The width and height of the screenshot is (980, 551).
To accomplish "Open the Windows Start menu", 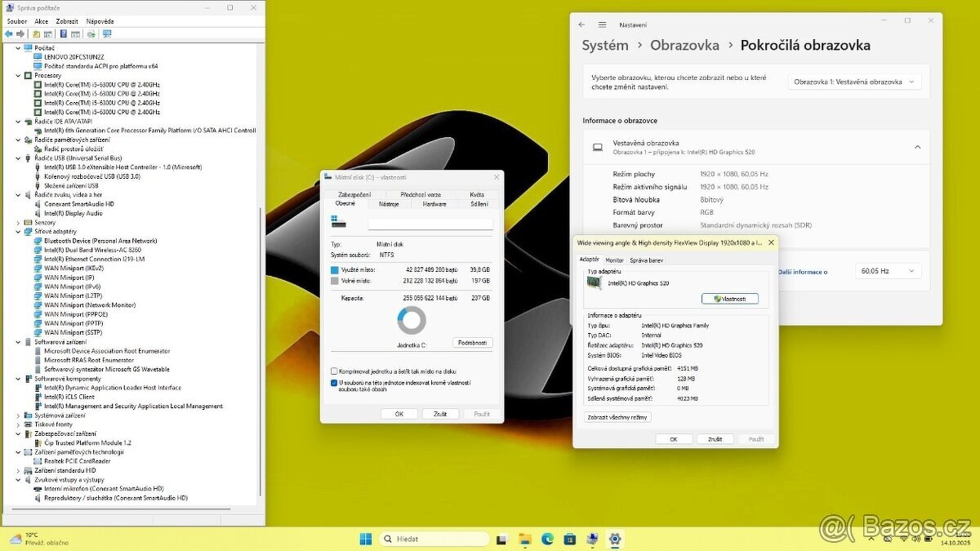I will pyautogui.click(x=364, y=539).
